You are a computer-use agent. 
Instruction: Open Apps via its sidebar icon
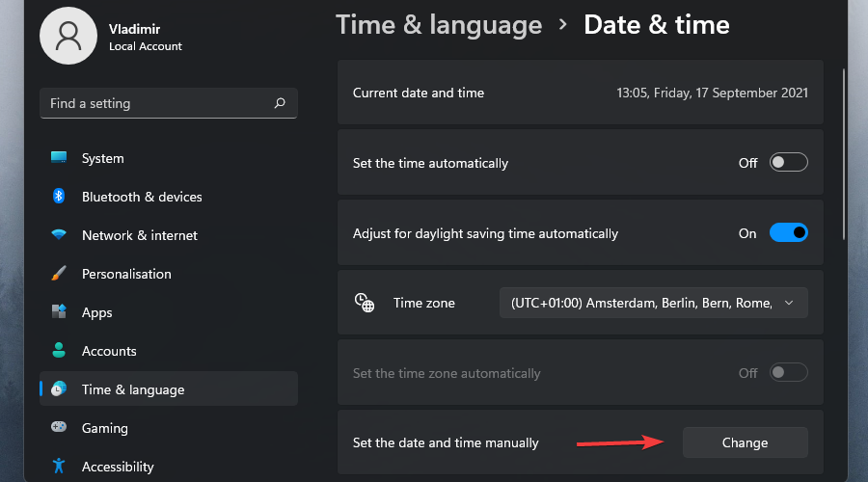(59, 312)
